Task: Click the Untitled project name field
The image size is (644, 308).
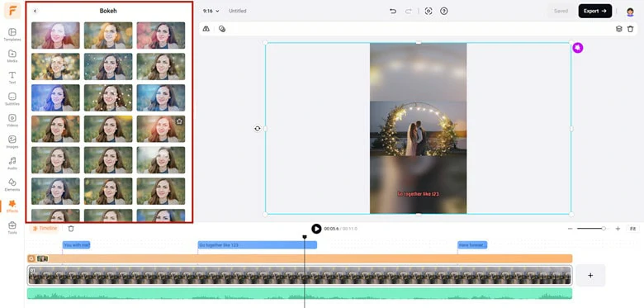Action: [238, 11]
